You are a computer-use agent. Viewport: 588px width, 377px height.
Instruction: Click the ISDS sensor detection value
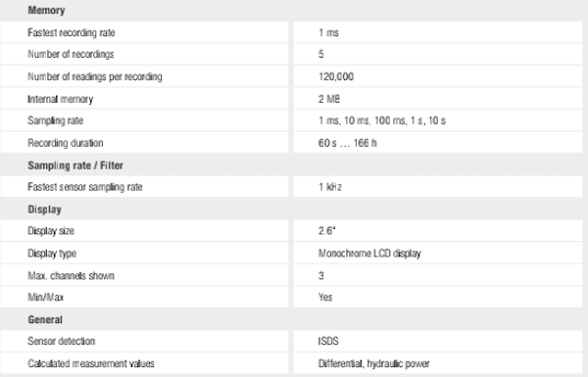[328, 341]
